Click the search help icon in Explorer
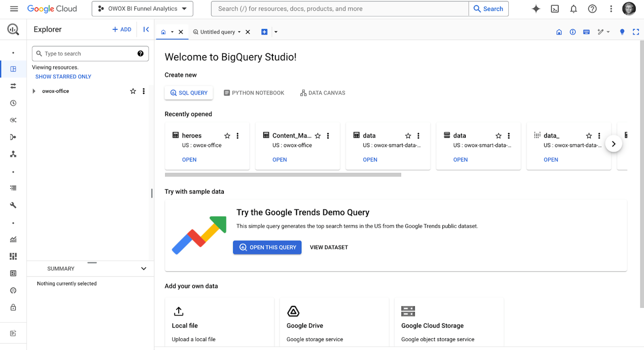The width and height of the screenshot is (644, 350). [x=140, y=54]
